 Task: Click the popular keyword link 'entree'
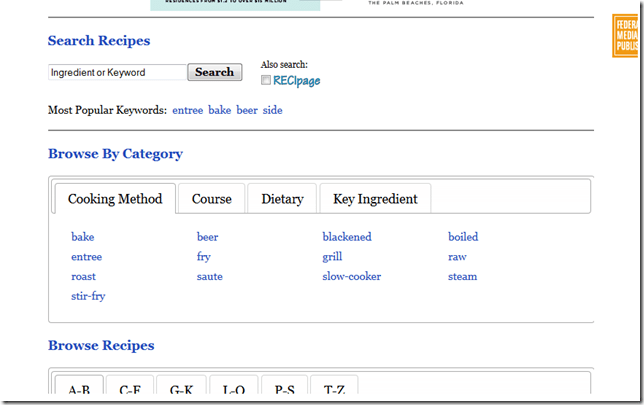pos(187,110)
